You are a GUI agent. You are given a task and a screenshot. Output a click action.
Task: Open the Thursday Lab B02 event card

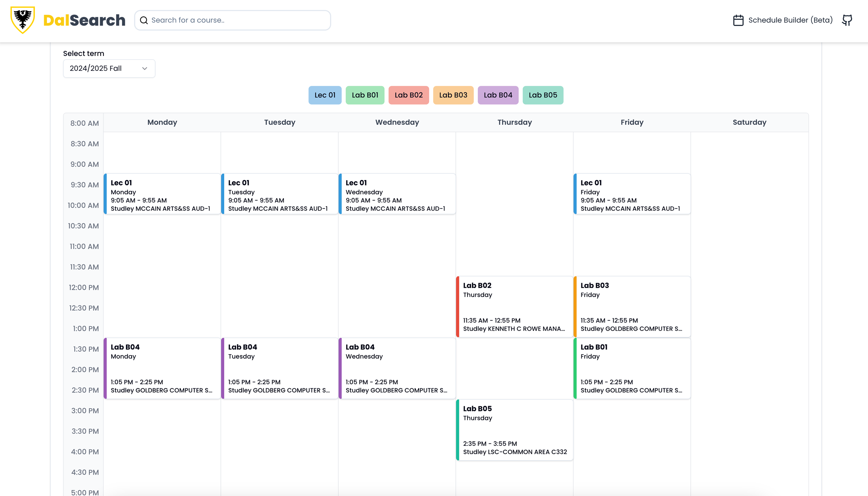click(514, 307)
